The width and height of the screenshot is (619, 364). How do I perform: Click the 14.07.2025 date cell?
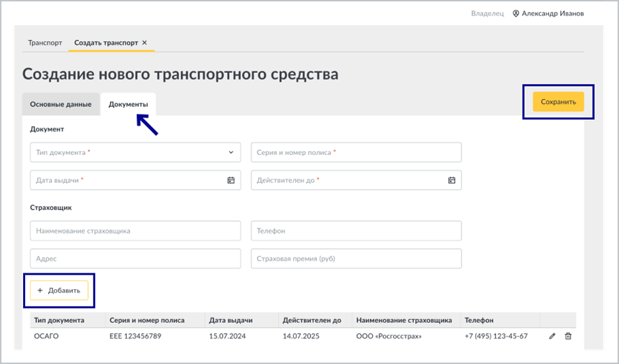click(301, 336)
